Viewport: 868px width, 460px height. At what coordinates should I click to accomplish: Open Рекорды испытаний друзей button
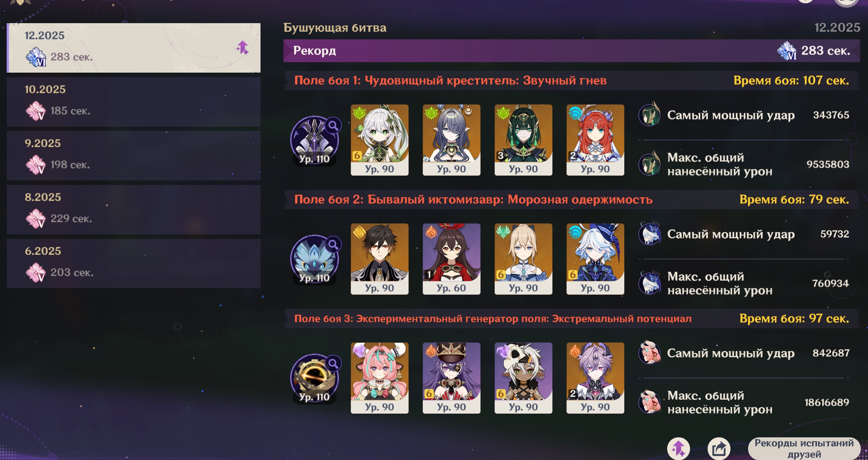click(x=804, y=448)
